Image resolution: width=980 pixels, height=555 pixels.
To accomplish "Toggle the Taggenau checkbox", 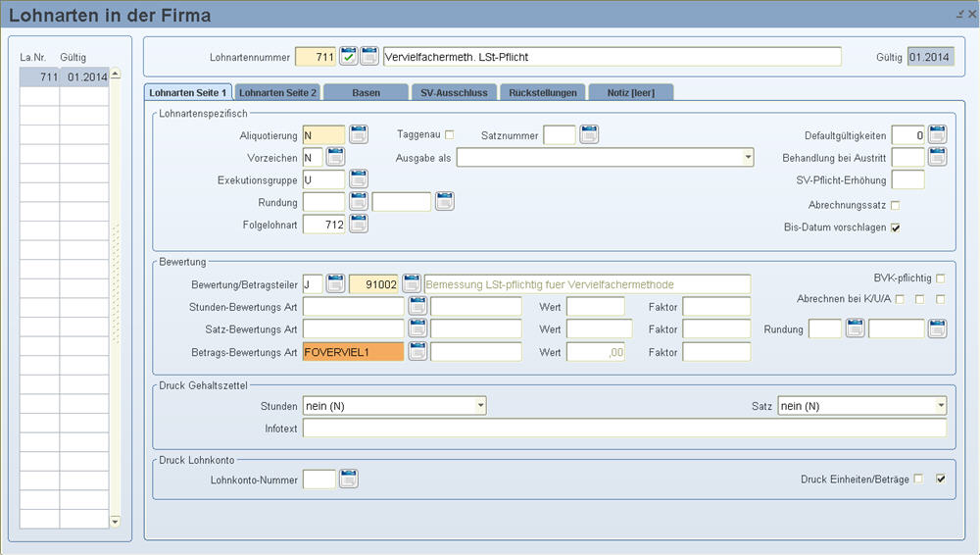I will [x=450, y=134].
